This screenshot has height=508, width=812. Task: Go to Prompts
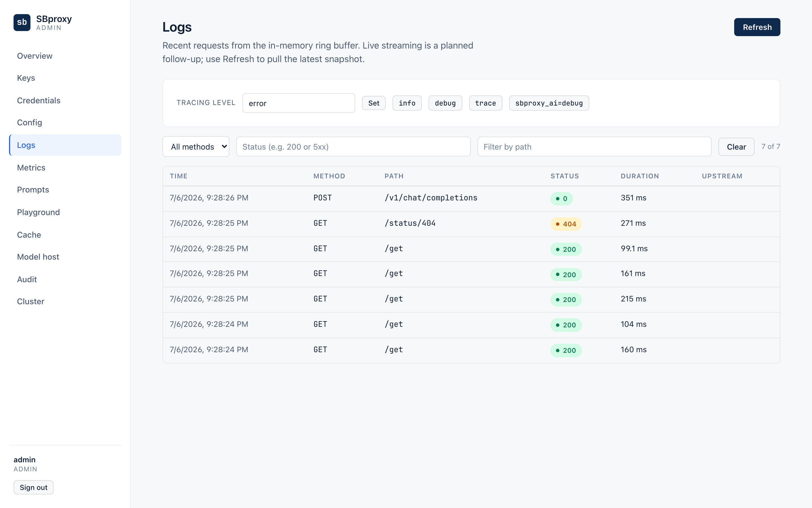point(65,190)
